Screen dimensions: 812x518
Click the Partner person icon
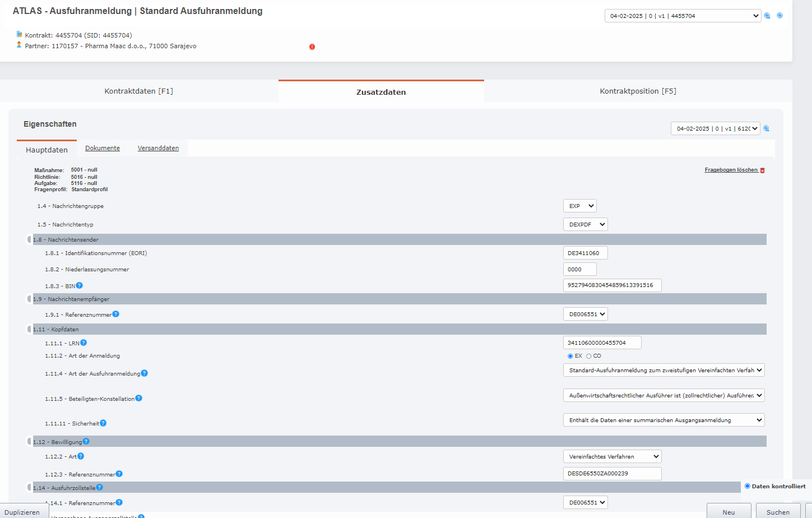tap(18, 45)
